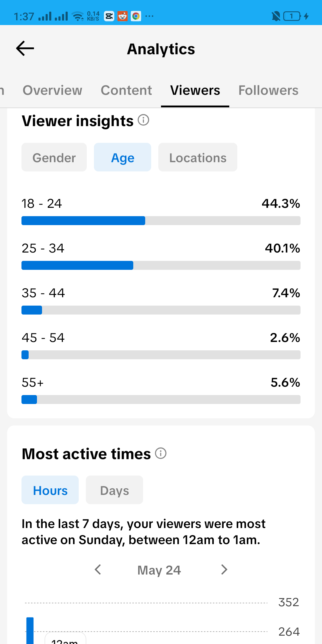Go back using the arrow icon
Image resolution: width=322 pixels, height=644 pixels.
click(25, 49)
